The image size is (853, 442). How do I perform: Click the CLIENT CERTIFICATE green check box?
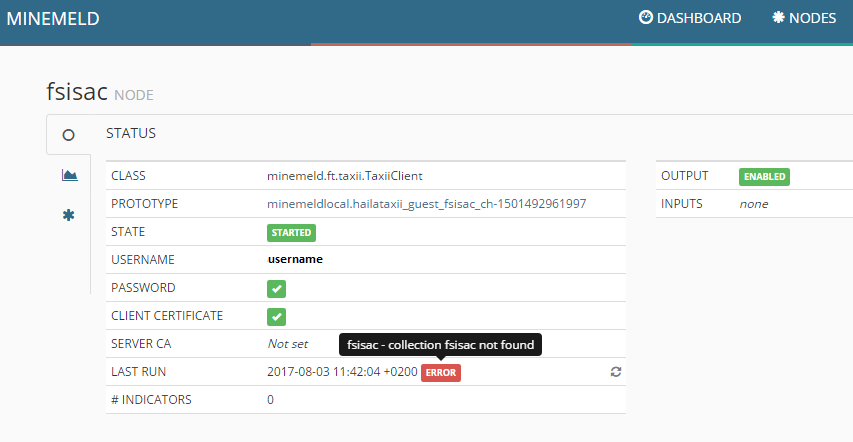tap(276, 316)
